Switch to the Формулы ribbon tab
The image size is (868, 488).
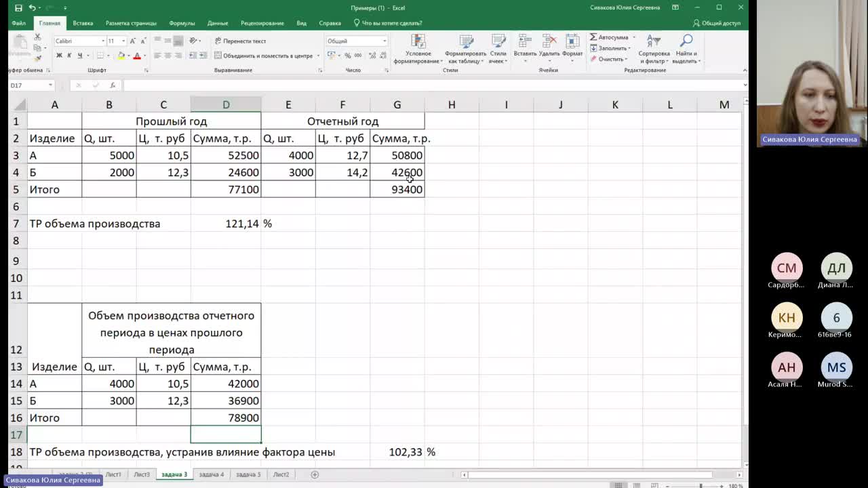(x=182, y=23)
